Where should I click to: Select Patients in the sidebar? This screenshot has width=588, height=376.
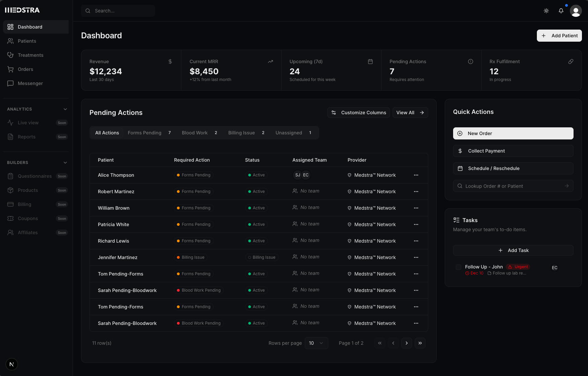pyautogui.click(x=27, y=41)
